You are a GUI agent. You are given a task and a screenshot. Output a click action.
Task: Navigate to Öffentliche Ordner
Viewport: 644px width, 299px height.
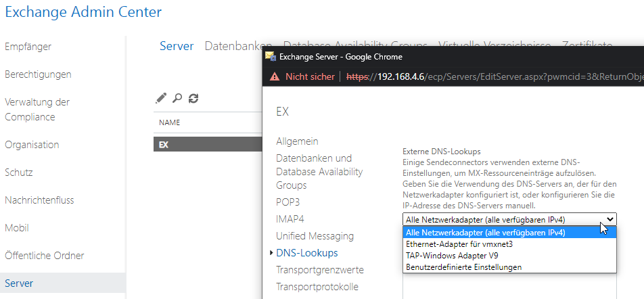coord(45,256)
